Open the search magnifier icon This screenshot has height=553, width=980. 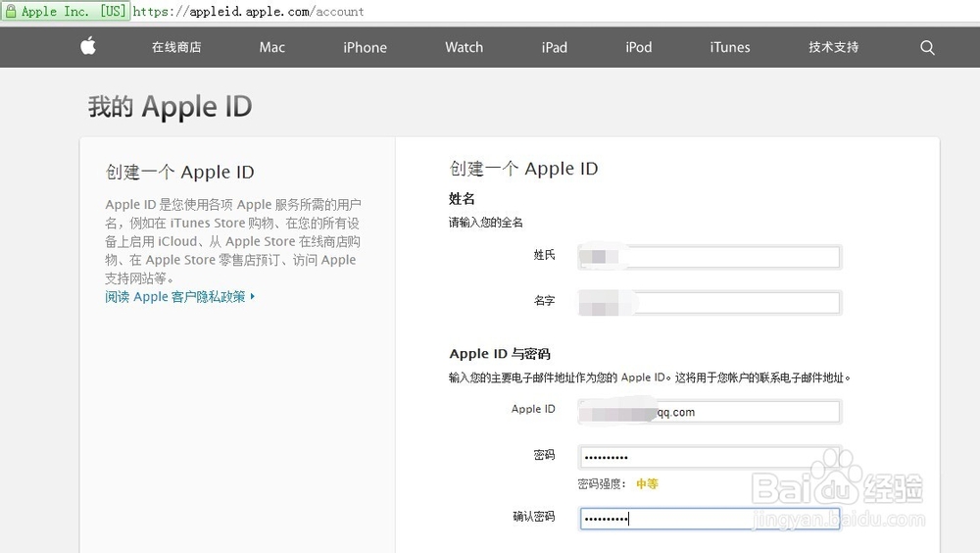pos(927,47)
